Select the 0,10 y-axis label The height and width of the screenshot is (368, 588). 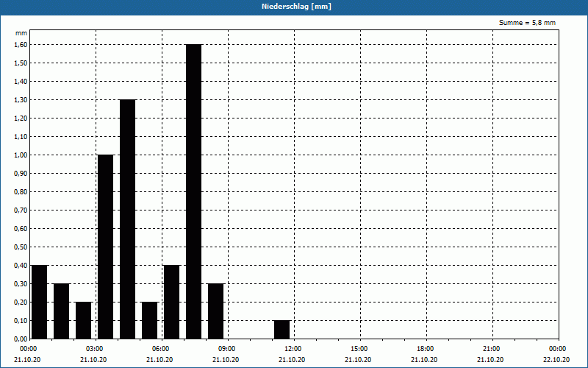tap(21, 321)
